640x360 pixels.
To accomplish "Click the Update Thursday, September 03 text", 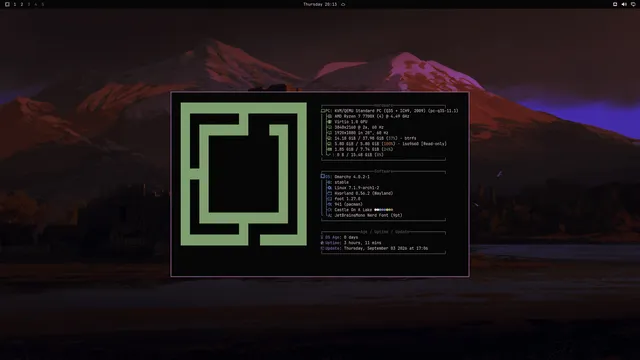I will [386, 248].
